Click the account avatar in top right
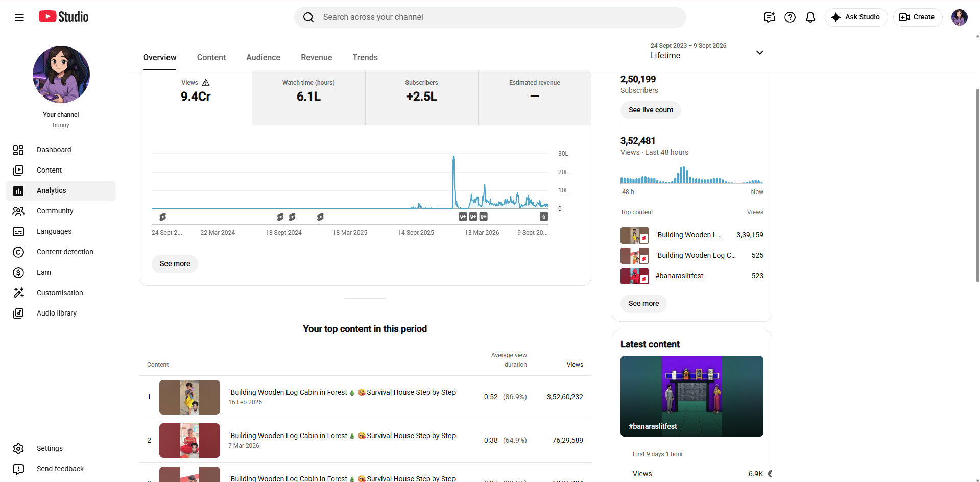 [960, 17]
